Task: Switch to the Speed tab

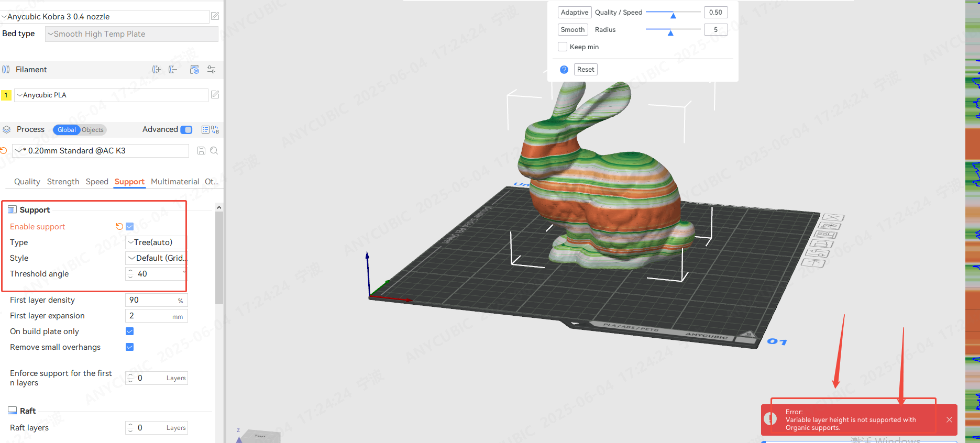Action: (97, 182)
